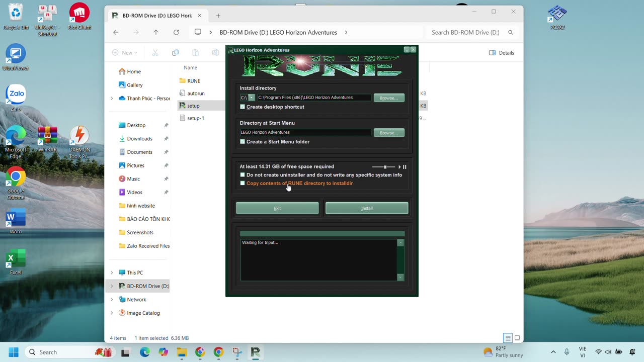Browse for install directory
The height and width of the screenshot is (362, 644).
[389, 98]
